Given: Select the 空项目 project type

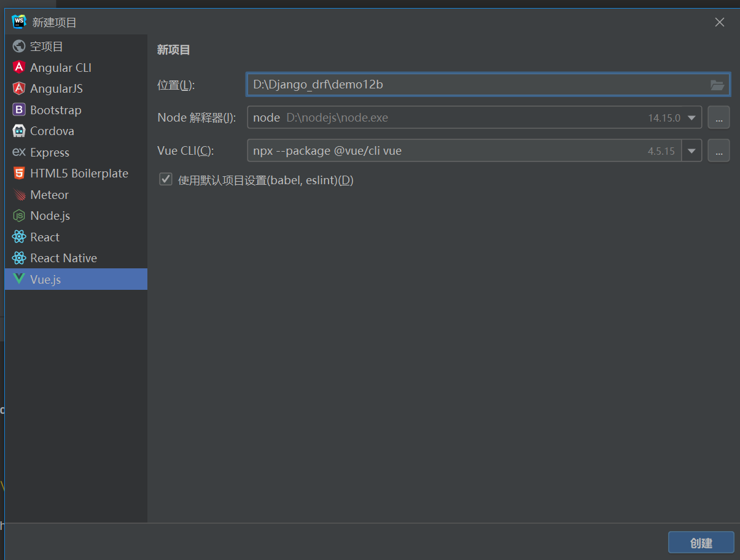Looking at the screenshot, I should [x=76, y=47].
